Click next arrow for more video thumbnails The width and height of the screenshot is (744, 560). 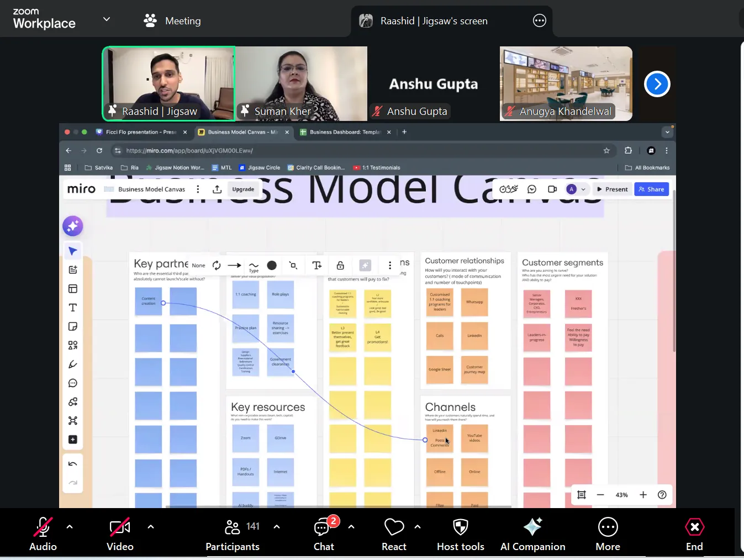[x=657, y=84]
